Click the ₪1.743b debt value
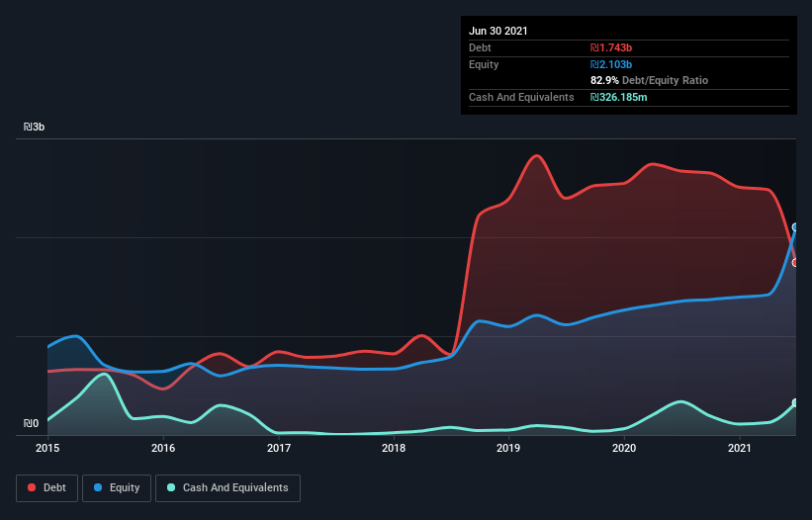812x520 pixels. tap(611, 47)
